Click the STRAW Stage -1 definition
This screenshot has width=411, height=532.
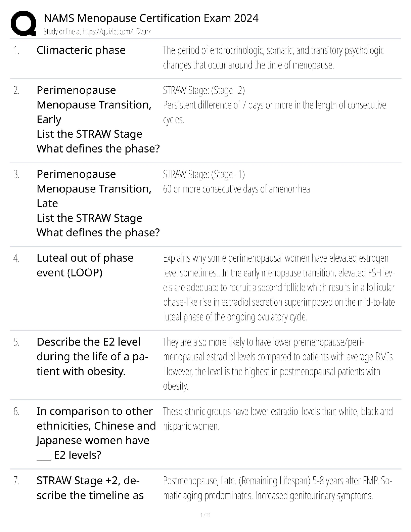236,182
